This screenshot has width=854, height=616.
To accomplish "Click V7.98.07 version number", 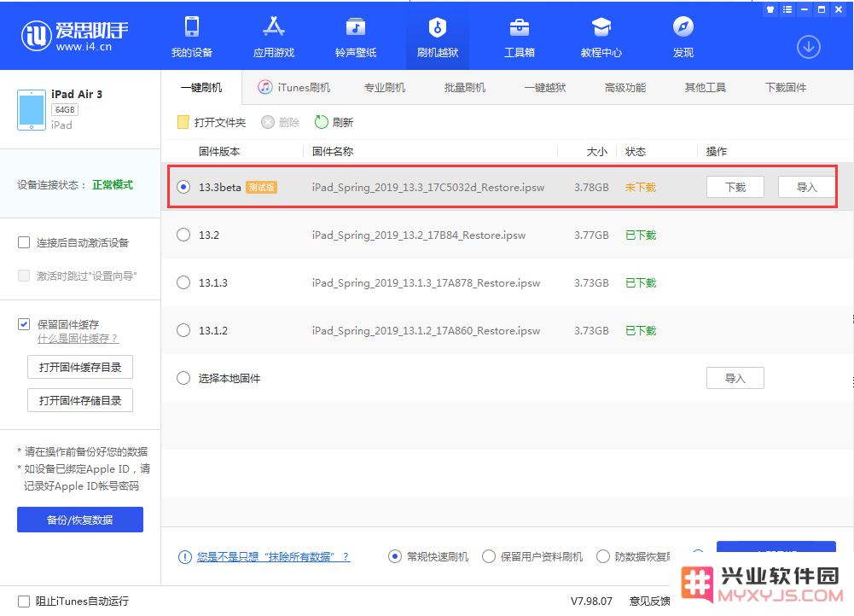I will 591,601.
